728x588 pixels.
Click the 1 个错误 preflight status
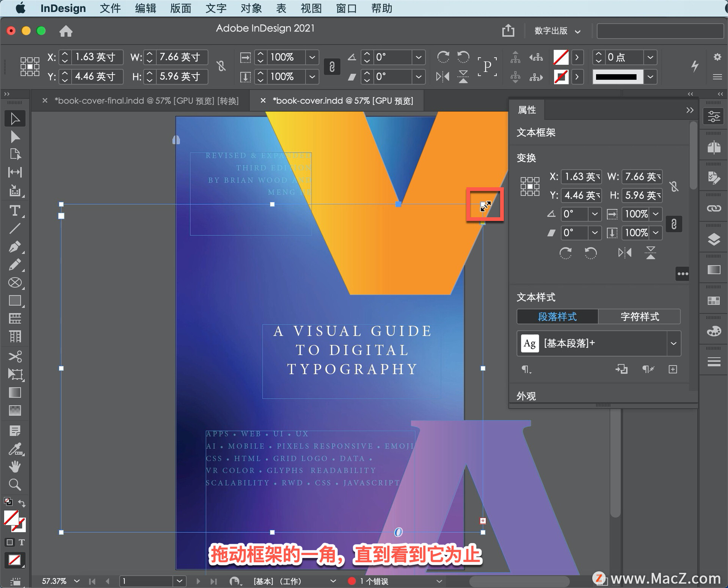tap(373, 581)
